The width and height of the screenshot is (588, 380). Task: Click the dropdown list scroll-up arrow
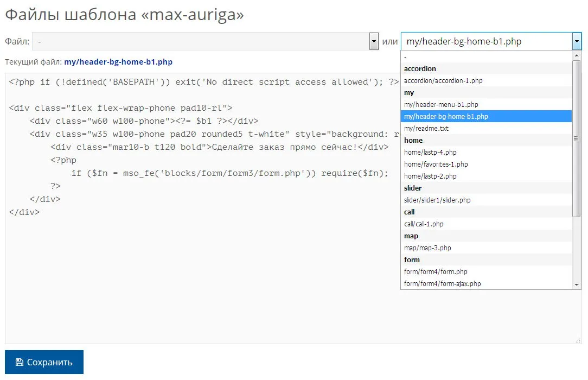[x=577, y=55]
